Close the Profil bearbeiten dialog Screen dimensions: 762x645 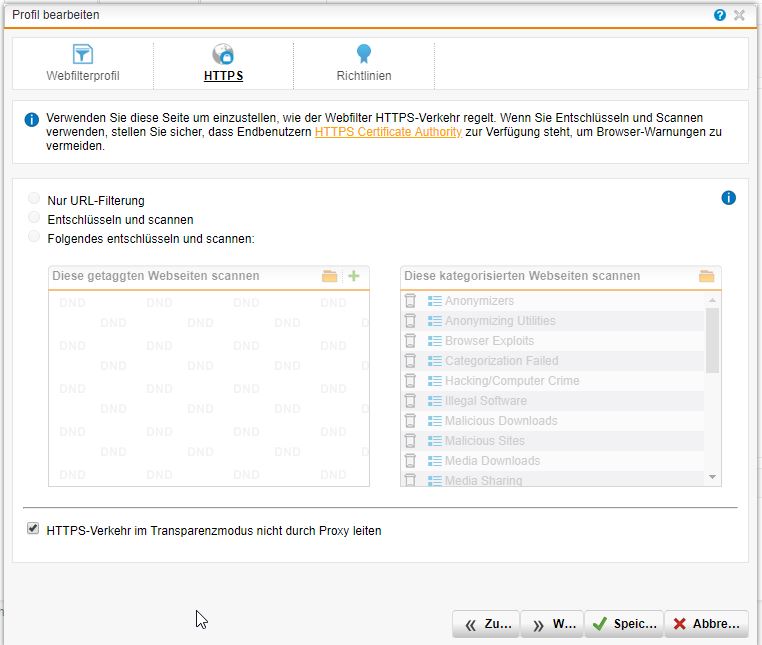[x=739, y=15]
